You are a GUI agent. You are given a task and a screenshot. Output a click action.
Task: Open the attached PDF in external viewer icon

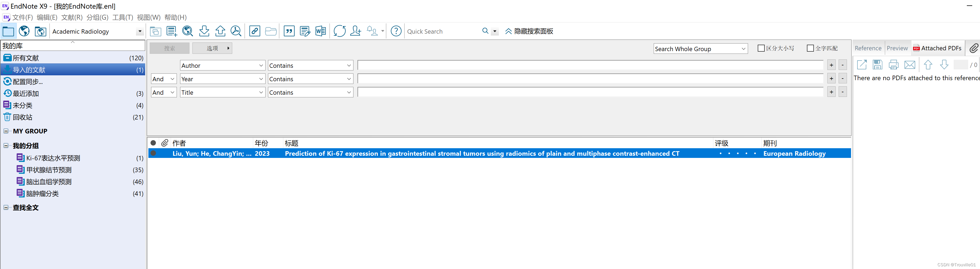click(862, 64)
